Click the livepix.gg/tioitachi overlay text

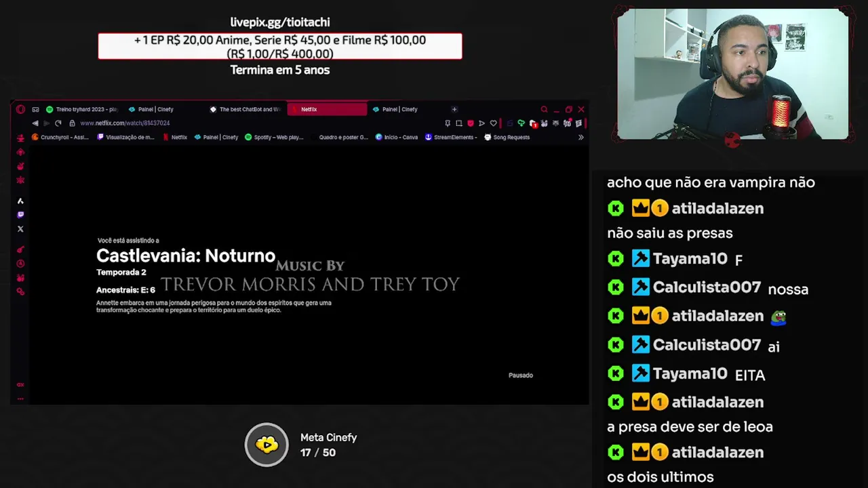[x=280, y=22]
